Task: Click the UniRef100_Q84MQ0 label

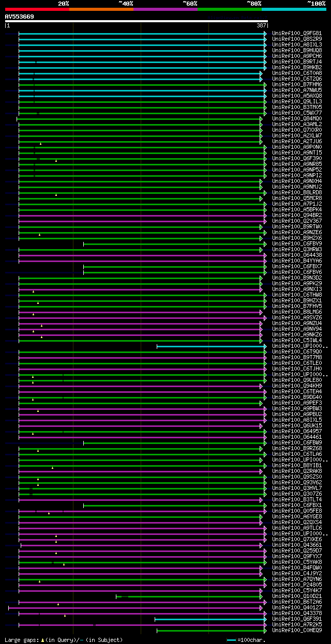Action: (x=297, y=119)
